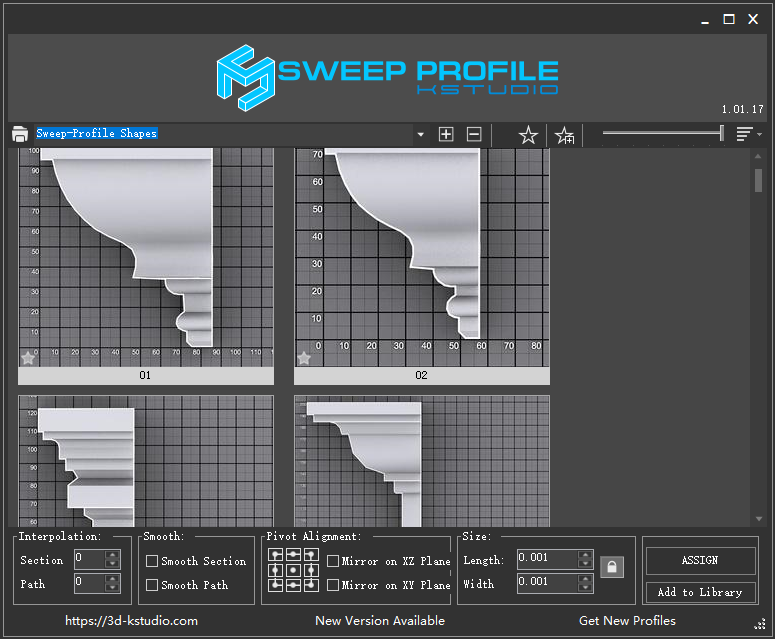This screenshot has height=639, width=775.
Task: Click the thumbnail size slider handle
Action: point(722,133)
